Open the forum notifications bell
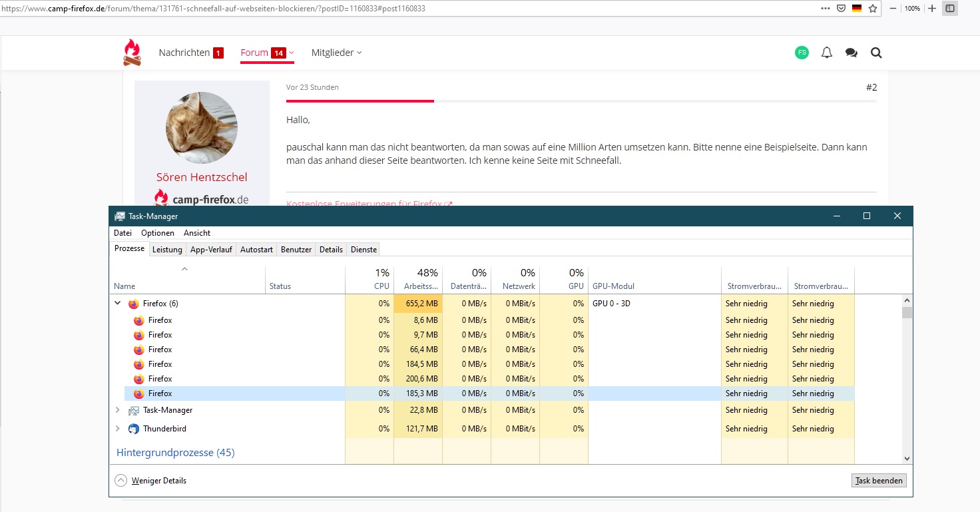 pyautogui.click(x=826, y=53)
